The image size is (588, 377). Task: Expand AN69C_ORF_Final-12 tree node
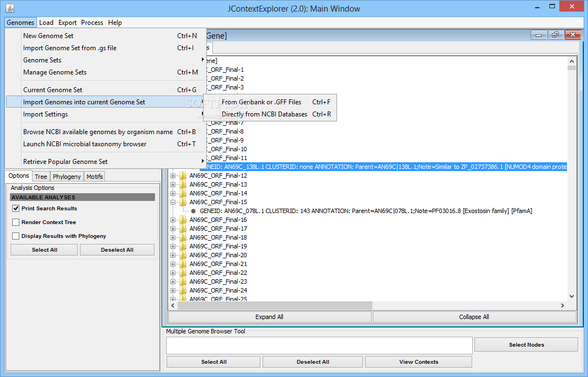[x=173, y=176]
